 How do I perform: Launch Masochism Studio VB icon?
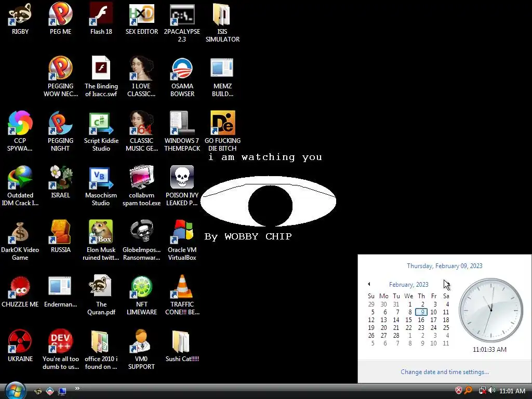(x=101, y=186)
